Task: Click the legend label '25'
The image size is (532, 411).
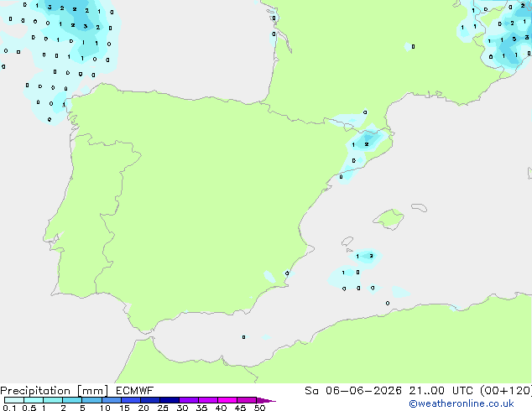Action: (163, 408)
